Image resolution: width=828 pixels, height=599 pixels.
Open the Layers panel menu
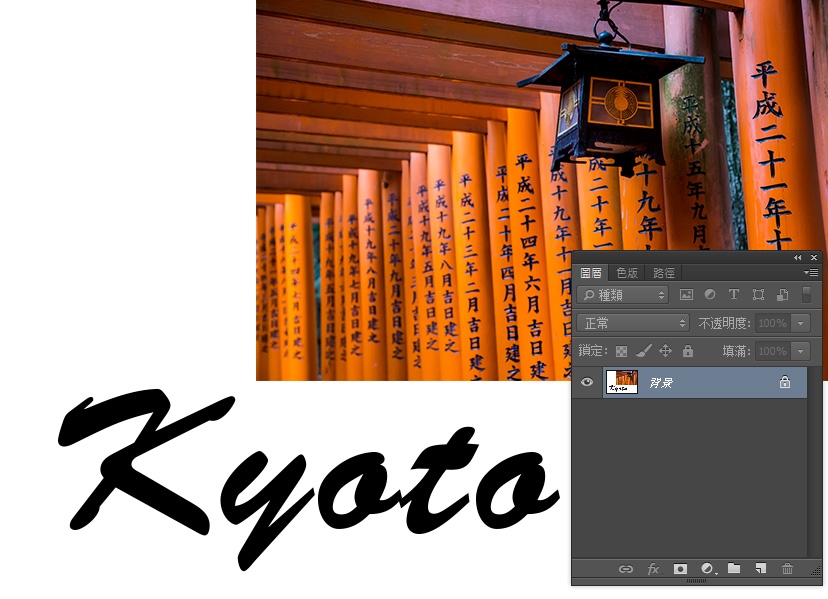[814, 272]
